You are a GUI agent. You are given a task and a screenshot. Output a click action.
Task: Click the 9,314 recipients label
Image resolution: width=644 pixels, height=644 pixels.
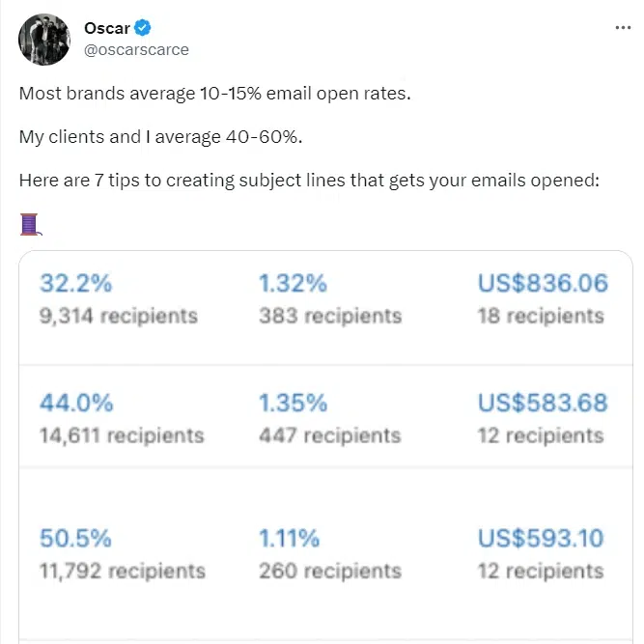click(119, 316)
